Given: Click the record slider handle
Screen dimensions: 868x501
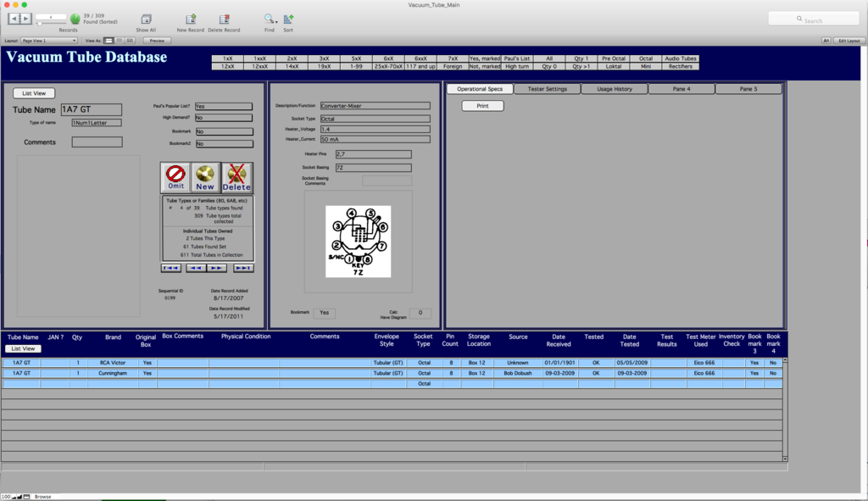Looking at the screenshot, I should click(39, 23).
